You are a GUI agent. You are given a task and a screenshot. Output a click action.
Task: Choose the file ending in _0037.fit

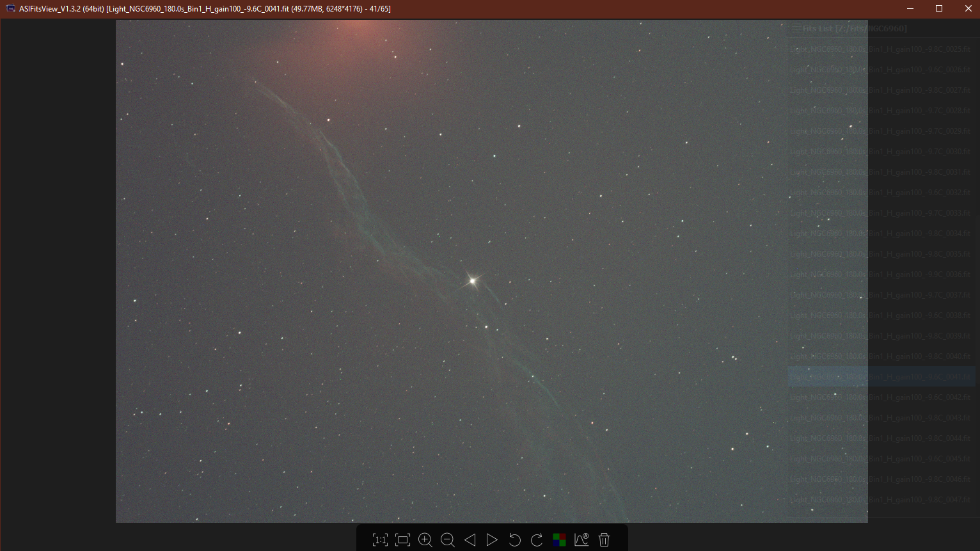[881, 295]
